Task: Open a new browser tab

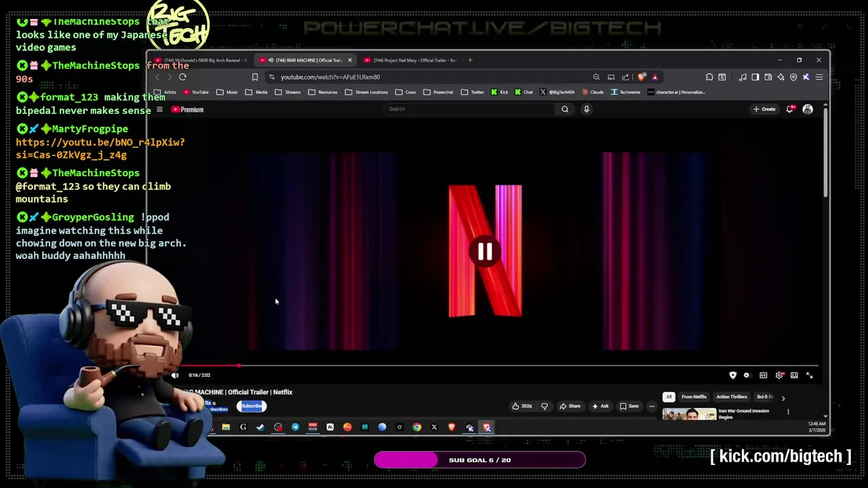Action: (470, 60)
